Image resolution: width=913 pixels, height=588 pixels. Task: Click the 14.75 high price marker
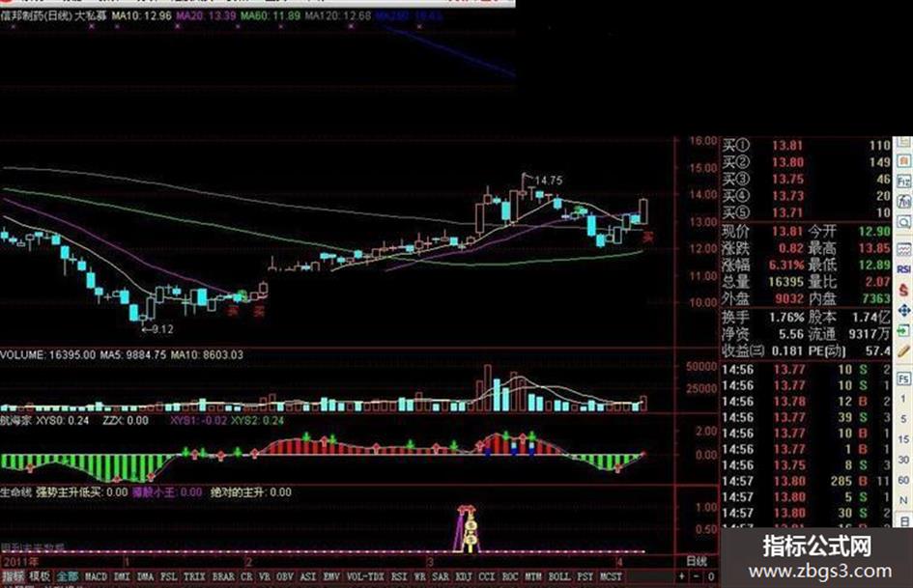click(x=549, y=181)
